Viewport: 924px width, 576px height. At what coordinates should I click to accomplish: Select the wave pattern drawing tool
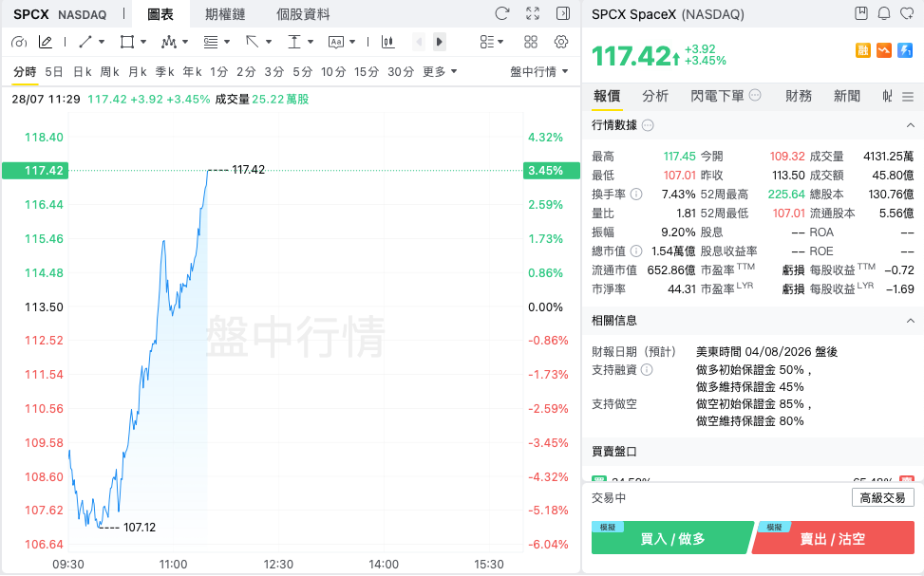pyautogui.click(x=168, y=42)
